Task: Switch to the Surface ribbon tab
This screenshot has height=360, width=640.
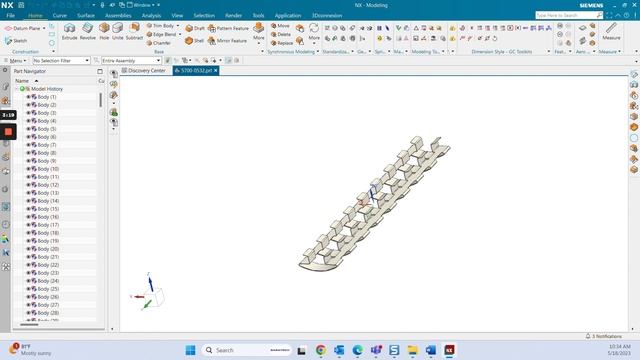Action: (86, 16)
